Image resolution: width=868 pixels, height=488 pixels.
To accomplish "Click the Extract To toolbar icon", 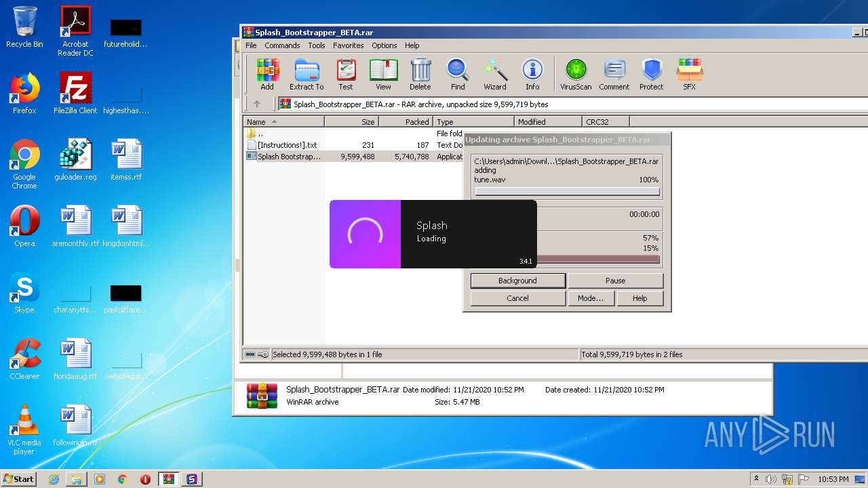I will coord(307,74).
